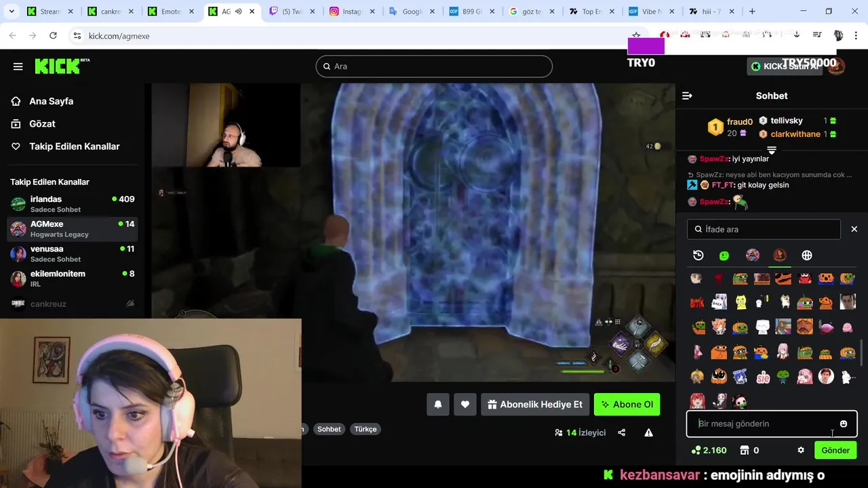Click the 2.160 channel points balance
The width and height of the screenshot is (868, 488).
pyautogui.click(x=709, y=450)
